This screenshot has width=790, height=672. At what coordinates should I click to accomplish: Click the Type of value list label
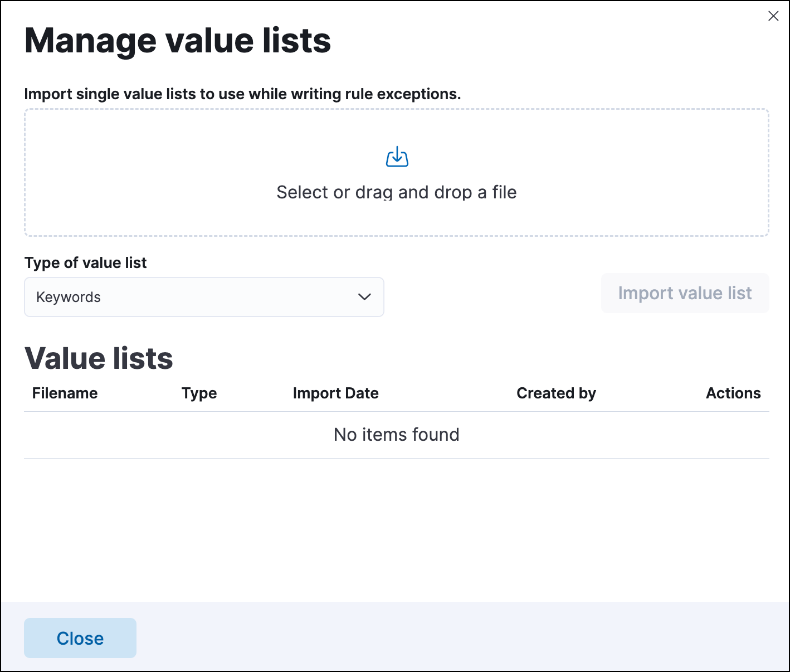[x=85, y=262]
